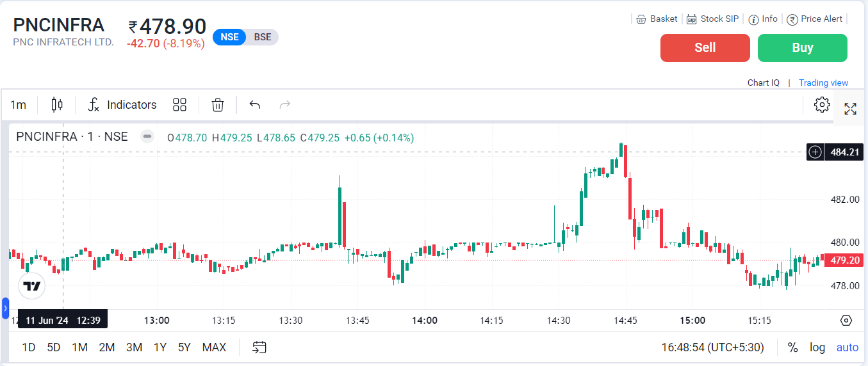Click the green Buy button
The height and width of the screenshot is (366, 868).
pyautogui.click(x=803, y=48)
